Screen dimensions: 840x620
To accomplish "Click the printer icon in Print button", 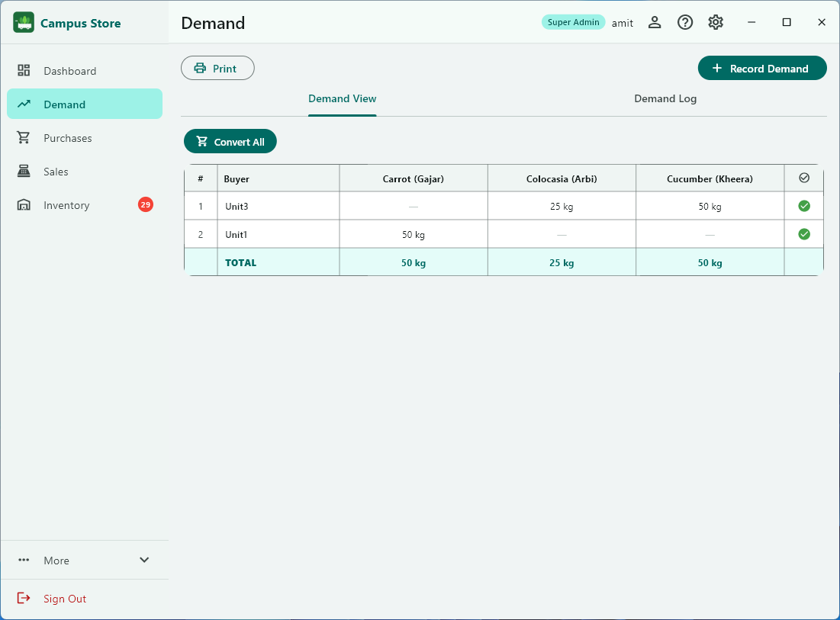I will pyautogui.click(x=200, y=68).
